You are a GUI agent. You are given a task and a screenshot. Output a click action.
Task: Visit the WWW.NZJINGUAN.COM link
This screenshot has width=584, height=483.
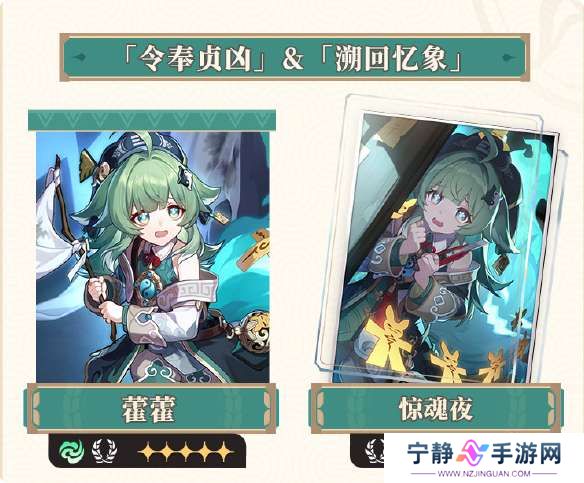tap(484, 474)
